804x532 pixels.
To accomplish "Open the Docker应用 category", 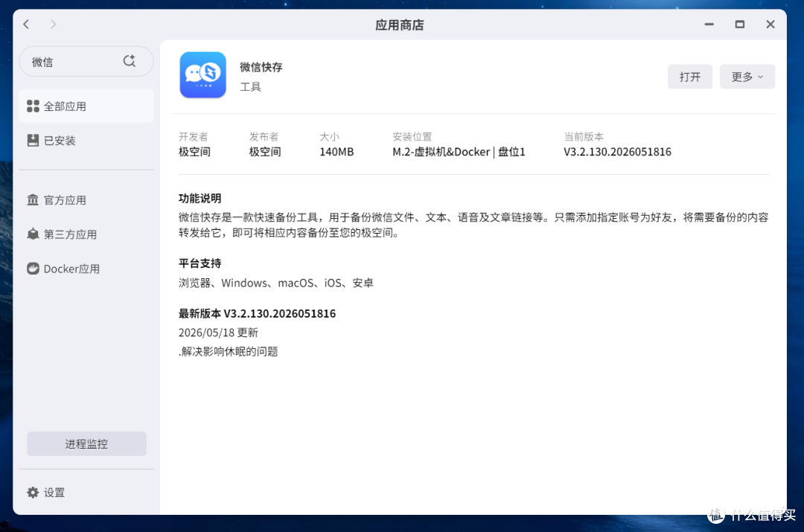I will pyautogui.click(x=86, y=269).
